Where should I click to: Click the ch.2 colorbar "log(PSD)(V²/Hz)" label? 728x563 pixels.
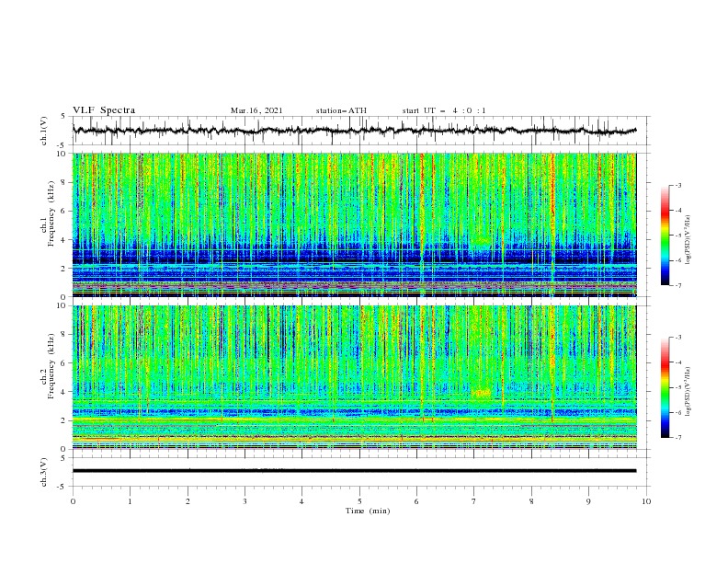[688, 392]
